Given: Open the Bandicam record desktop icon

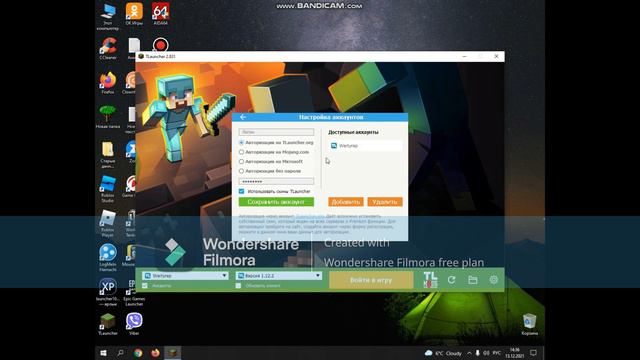Looking at the screenshot, I should 160,45.
